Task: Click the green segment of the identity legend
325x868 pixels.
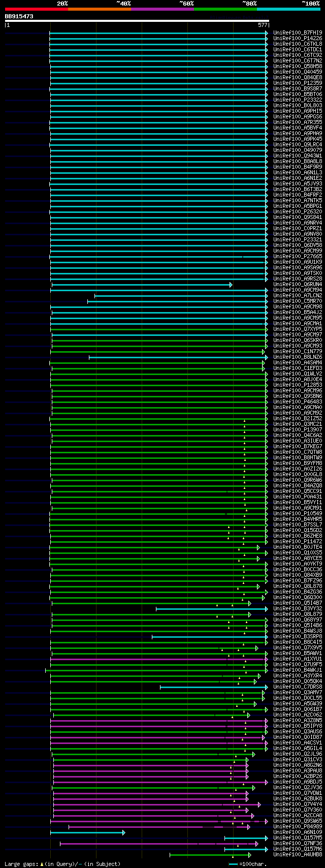Action: pyautogui.click(x=225, y=9)
